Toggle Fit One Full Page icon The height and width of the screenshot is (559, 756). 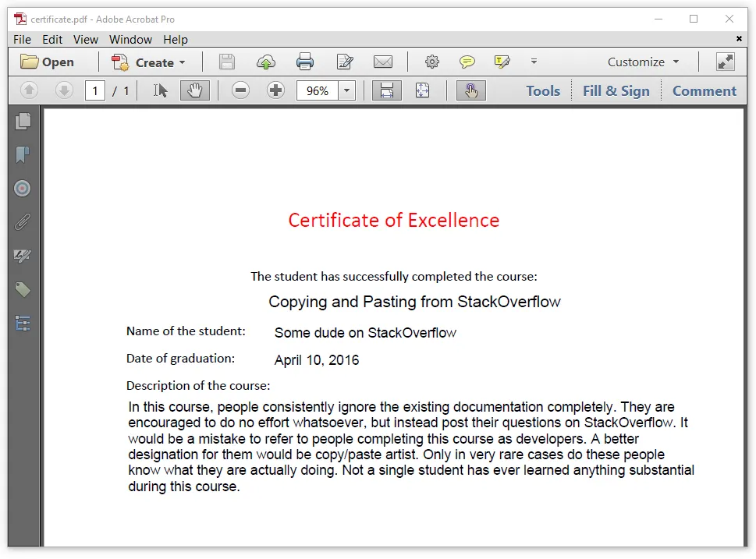422,90
